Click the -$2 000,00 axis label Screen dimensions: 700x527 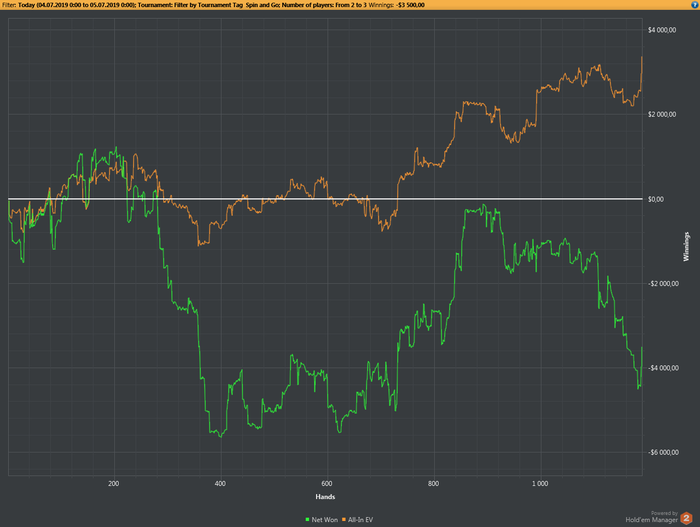(x=662, y=284)
